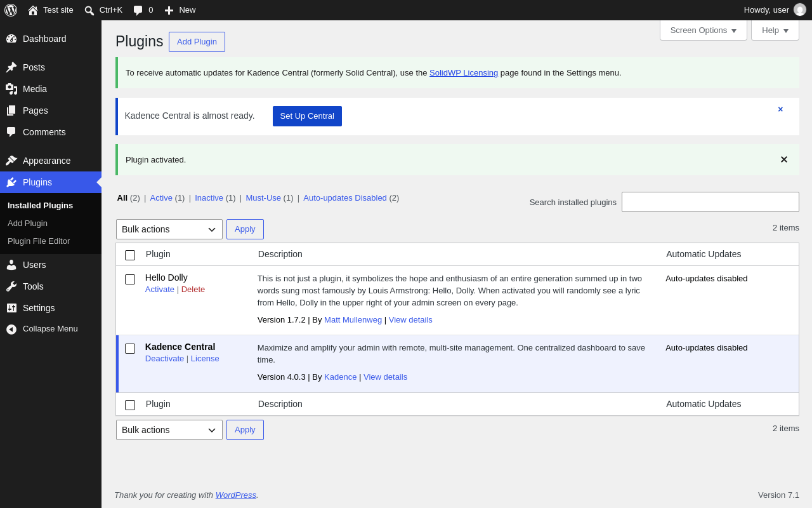Click the Users person icon
812x508 pixels.
[11, 265]
